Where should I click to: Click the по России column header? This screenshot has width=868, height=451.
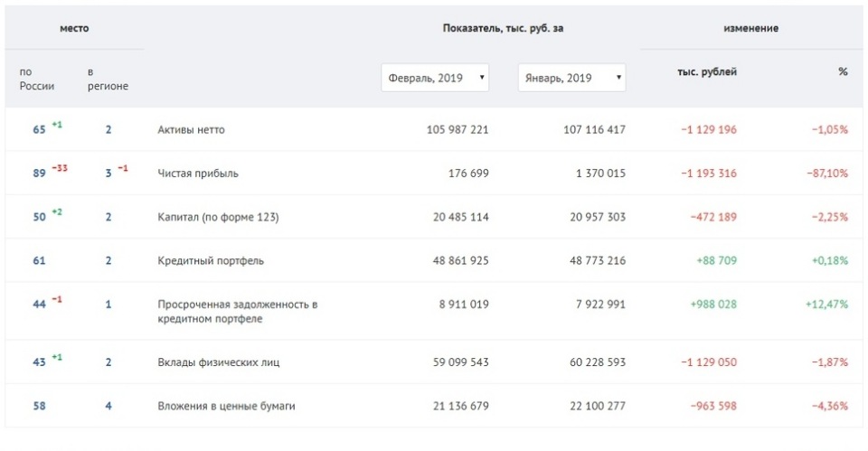(x=37, y=79)
